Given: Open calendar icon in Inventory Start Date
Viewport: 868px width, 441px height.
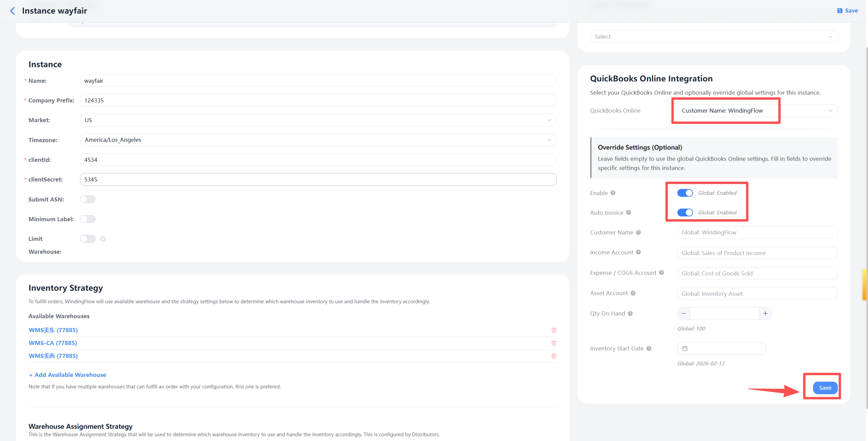Looking at the screenshot, I should (685, 348).
